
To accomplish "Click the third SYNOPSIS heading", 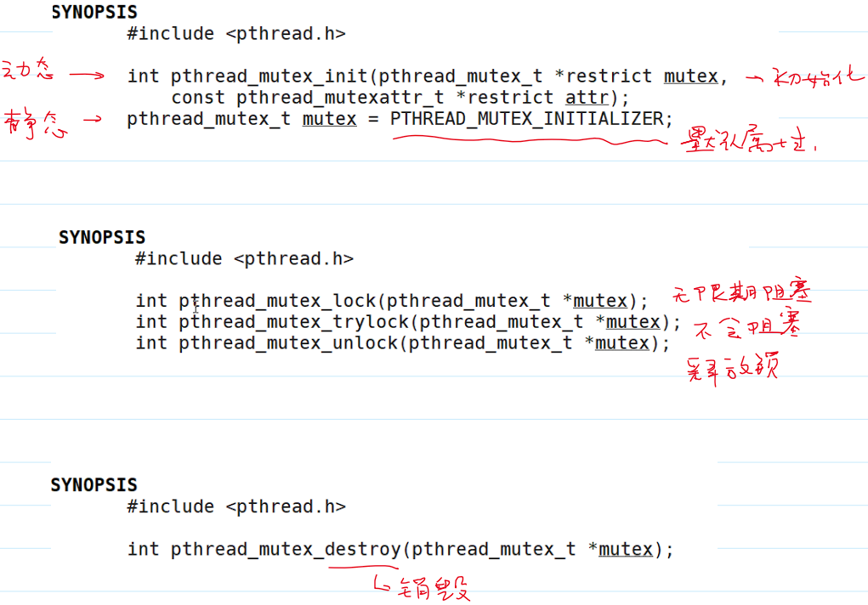I will pyautogui.click(x=94, y=485).
